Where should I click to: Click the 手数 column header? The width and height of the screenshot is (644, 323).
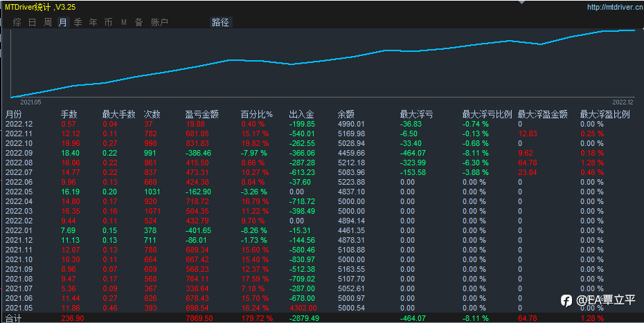pos(69,114)
